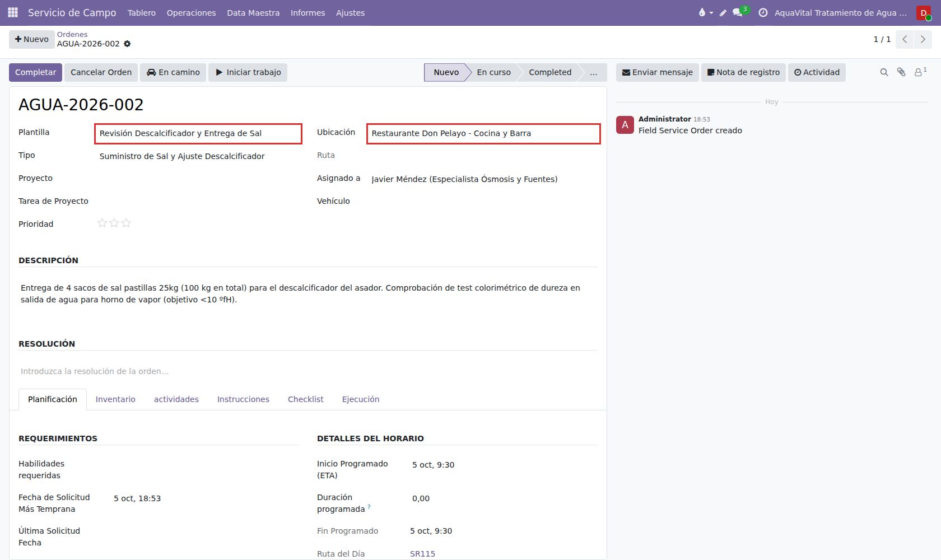Go to next record arrow
The width and height of the screenshot is (941, 560).
923,39
